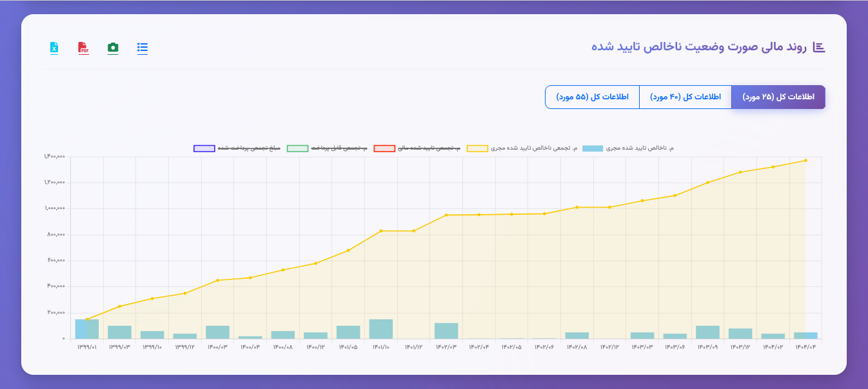Click the bar for month ۱۴۰۰/۰۳
This screenshot has height=389, width=868.
pos(217,332)
